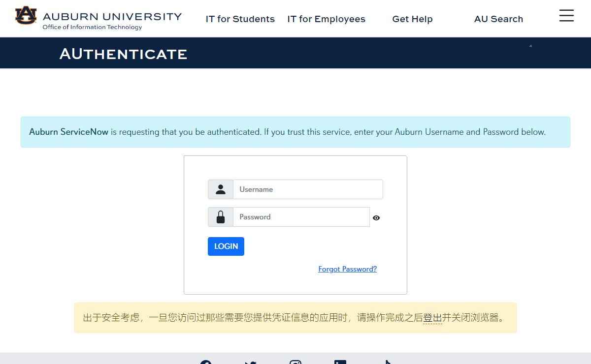Viewport: 591px width, 364px height.
Task: Toggle password visibility with eye icon
Action: [376, 218]
